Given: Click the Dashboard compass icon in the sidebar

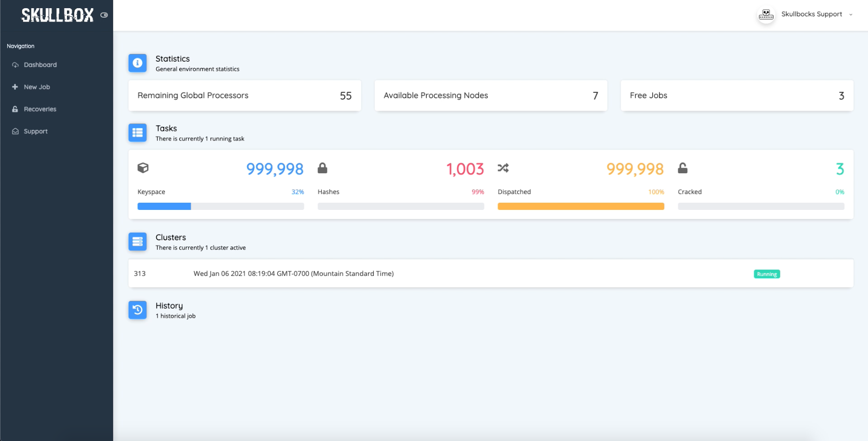Looking at the screenshot, I should [15, 65].
